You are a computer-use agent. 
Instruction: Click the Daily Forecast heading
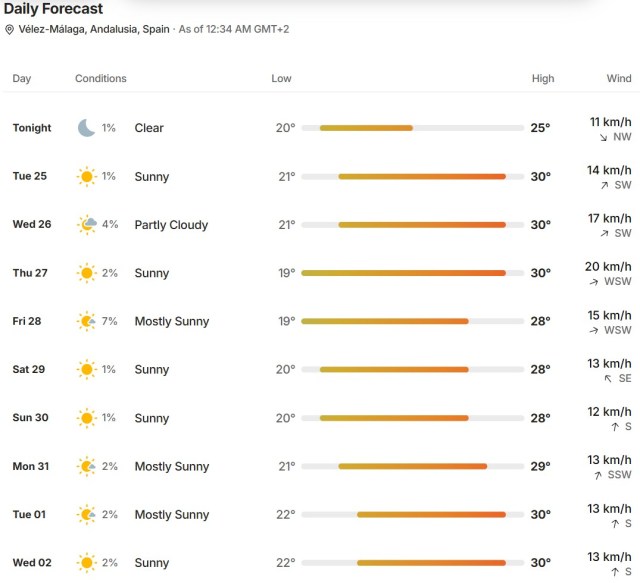click(x=53, y=9)
